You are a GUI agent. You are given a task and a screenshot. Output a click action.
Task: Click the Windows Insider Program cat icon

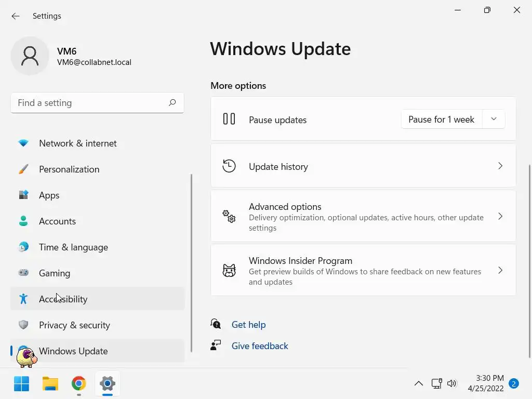229,270
